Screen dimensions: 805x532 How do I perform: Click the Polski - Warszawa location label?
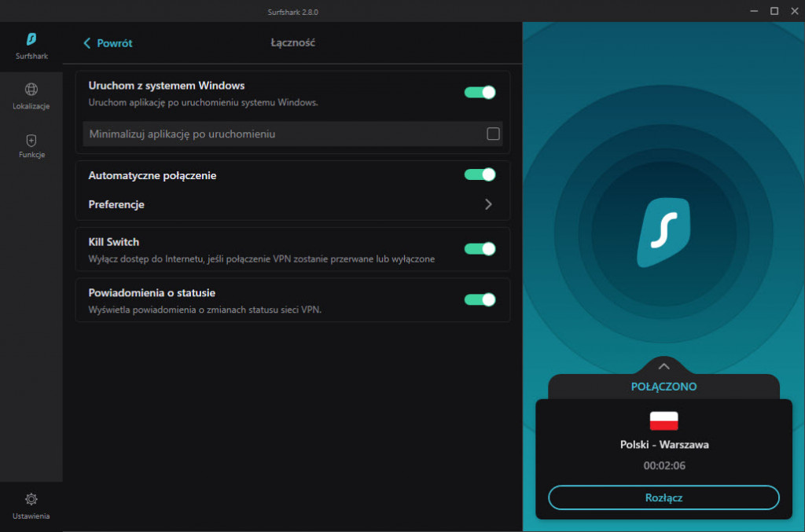(663, 445)
